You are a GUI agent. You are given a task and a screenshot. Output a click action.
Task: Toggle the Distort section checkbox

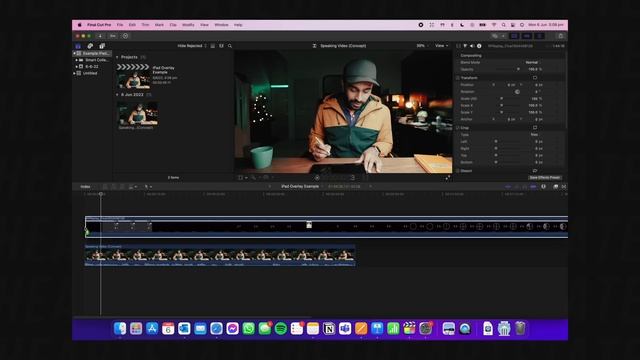[x=458, y=171]
